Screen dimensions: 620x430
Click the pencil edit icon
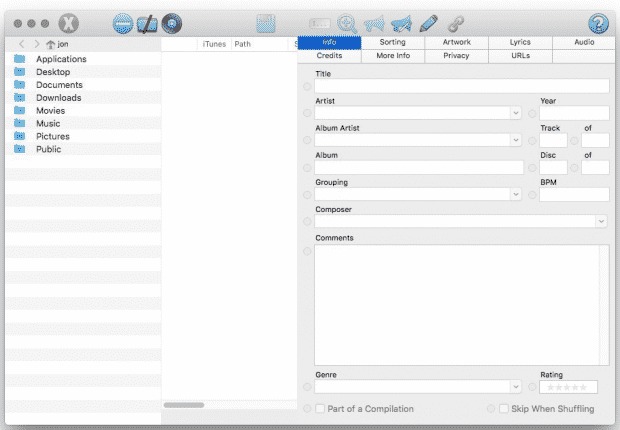(429, 23)
